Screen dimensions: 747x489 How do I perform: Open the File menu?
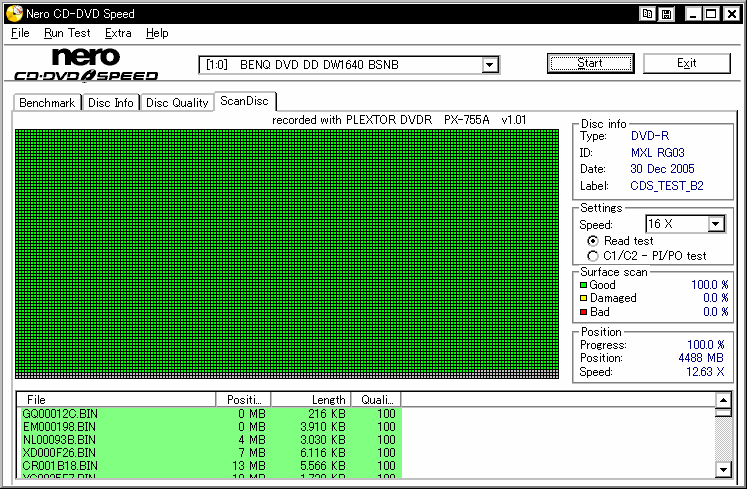[20, 33]
